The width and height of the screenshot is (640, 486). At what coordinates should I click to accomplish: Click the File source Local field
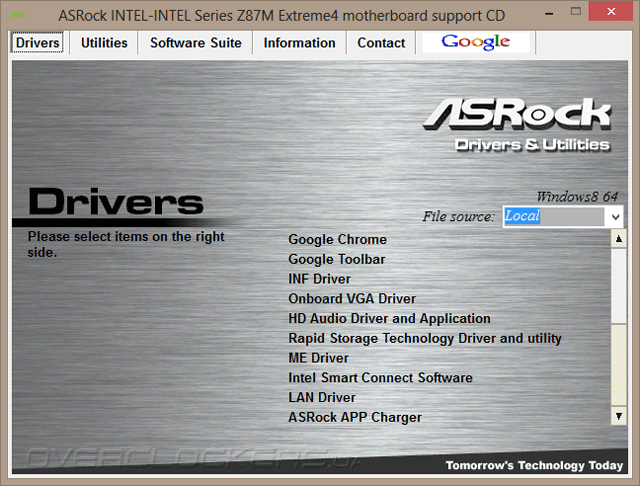[554, 217]
